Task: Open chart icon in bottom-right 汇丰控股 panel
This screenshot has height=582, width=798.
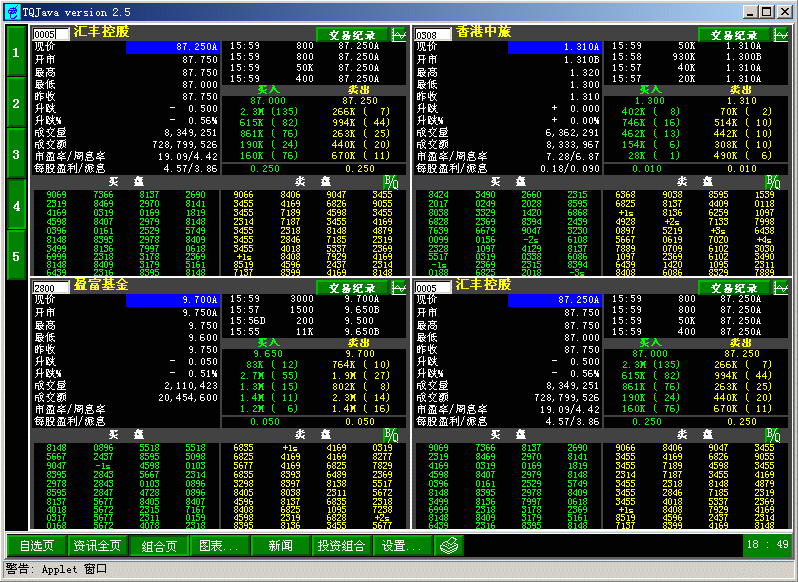Action: pos(781,288)
